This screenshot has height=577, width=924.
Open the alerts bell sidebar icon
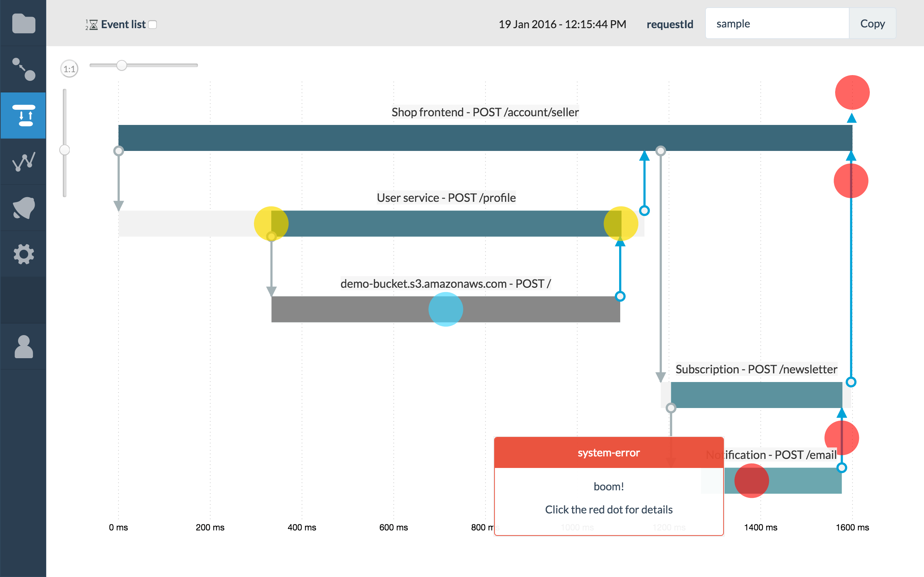(24, 208)
